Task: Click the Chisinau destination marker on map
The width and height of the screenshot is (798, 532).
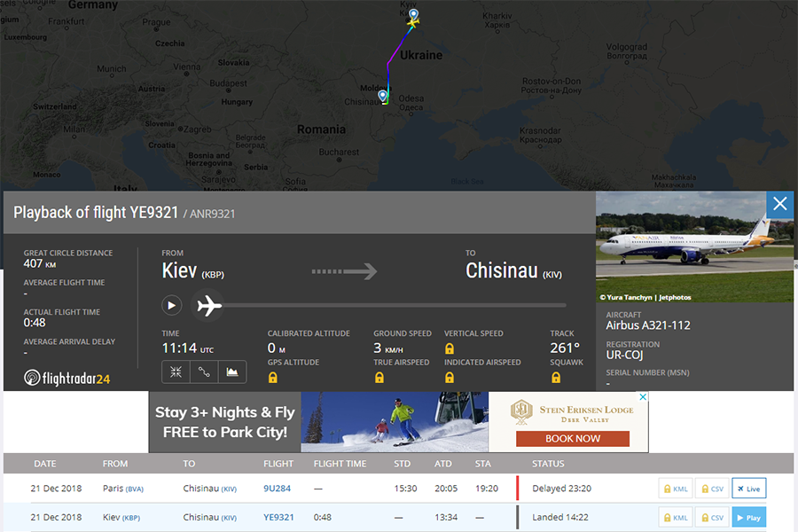Action: coord(383,96)
